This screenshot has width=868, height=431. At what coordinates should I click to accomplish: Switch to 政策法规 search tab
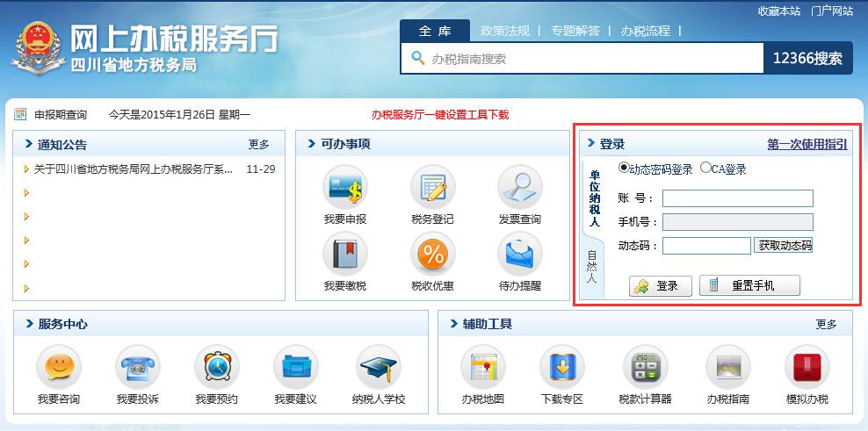tap(505, 31)
